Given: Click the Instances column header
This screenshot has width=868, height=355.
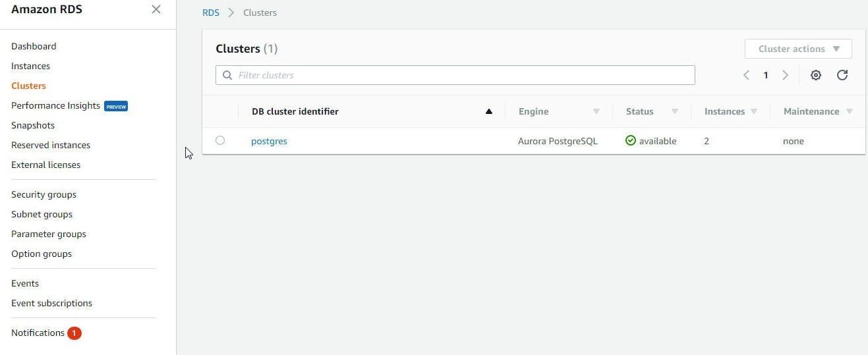Looking at the screenshot, I should [724, 111].
